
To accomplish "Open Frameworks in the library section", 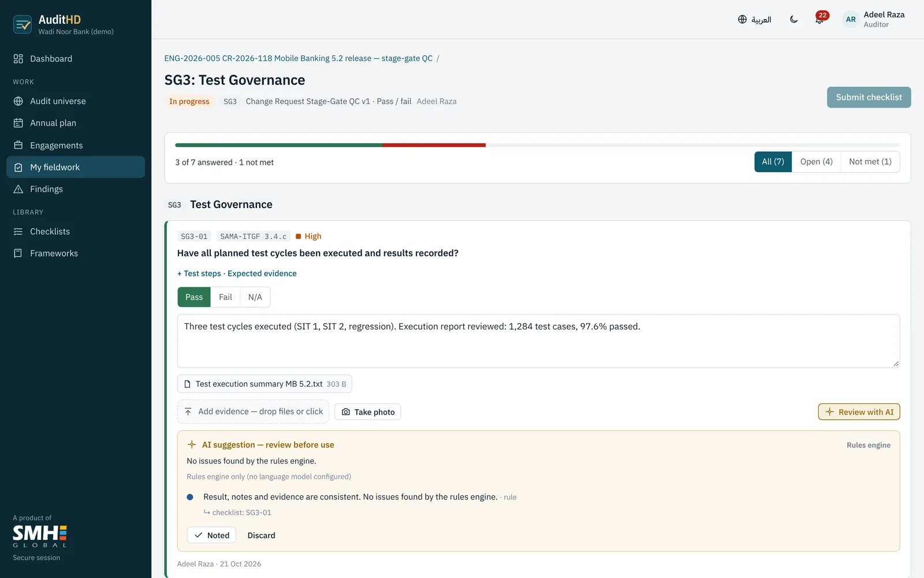I will [x=76, y=253].
